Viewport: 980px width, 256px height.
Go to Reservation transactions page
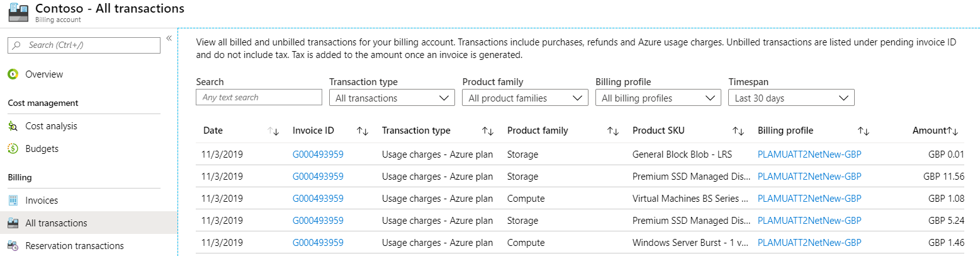click(x=74, y=246)
